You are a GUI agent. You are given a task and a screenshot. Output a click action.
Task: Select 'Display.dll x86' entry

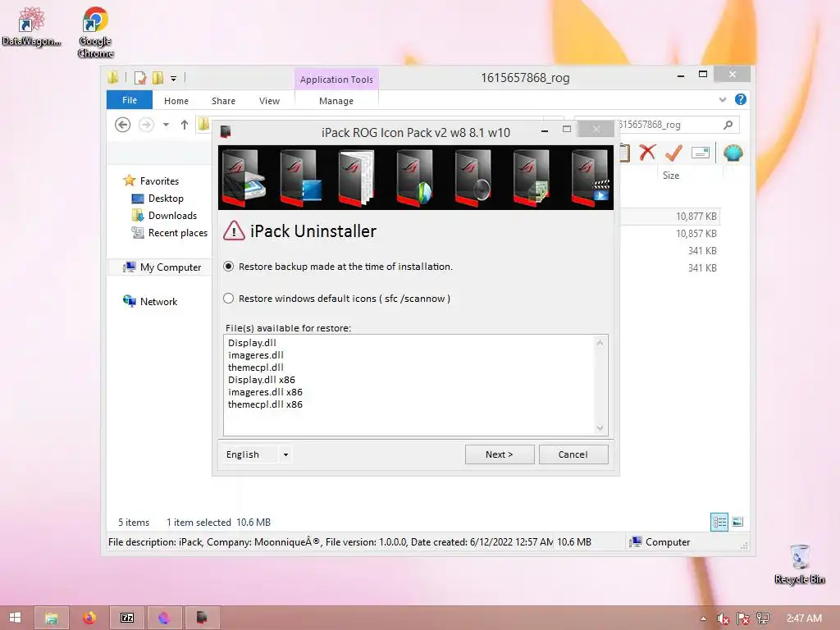coord(262,380)
